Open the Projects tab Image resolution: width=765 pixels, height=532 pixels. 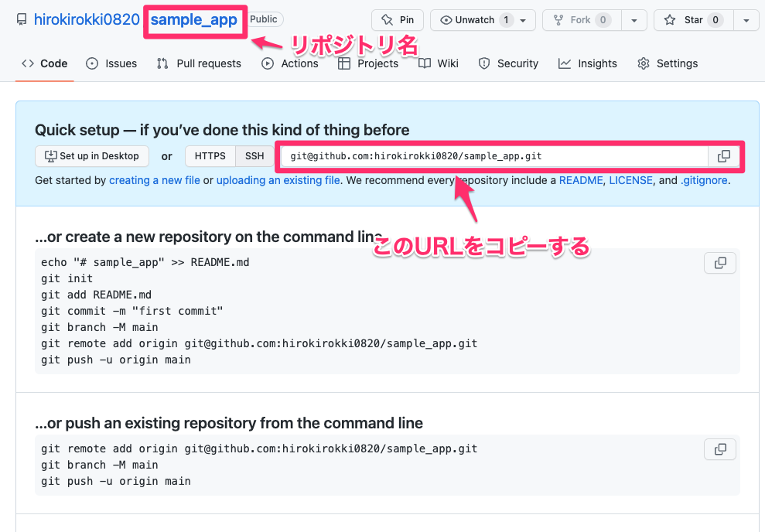(x=368, y=63)
